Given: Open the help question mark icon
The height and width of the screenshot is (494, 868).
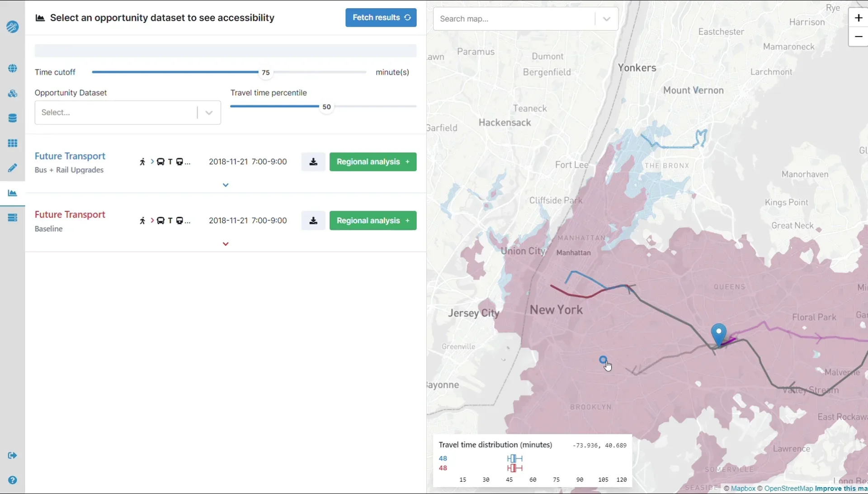Looking at the screenshot, I should pyautogui.click(x=12, y=480).
